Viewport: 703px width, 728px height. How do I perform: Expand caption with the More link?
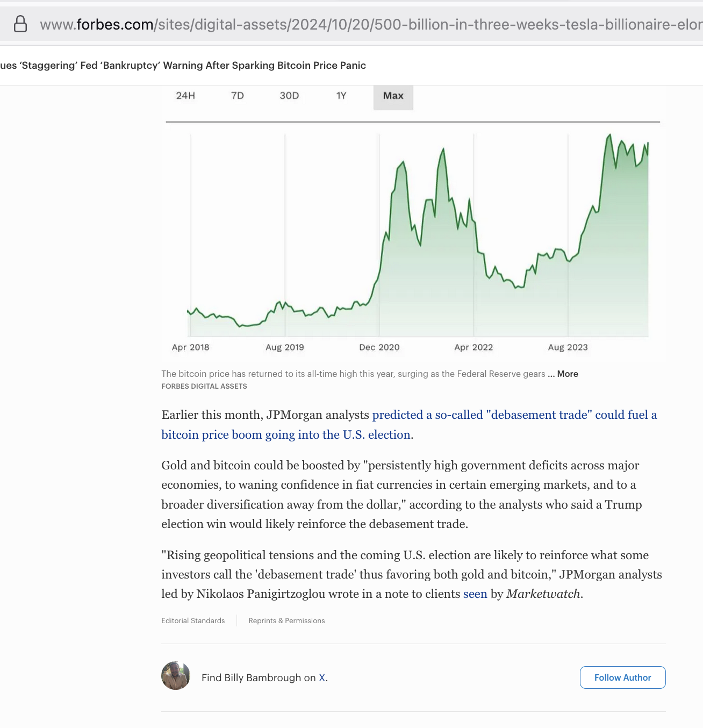[568, 374]
